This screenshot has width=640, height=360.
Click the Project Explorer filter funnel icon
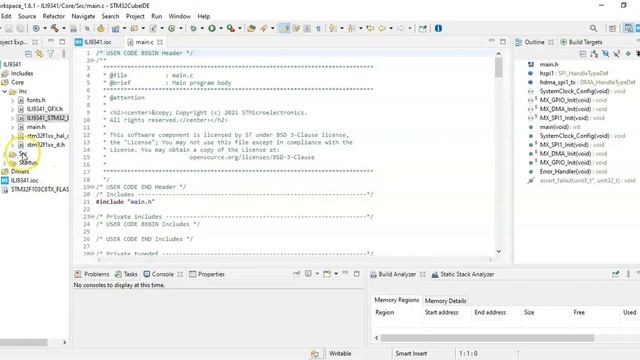(51, 53)
